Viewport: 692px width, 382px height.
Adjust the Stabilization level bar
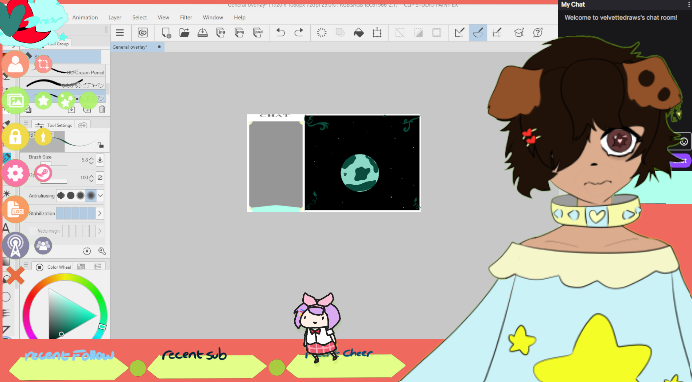(x=76, y=213)
